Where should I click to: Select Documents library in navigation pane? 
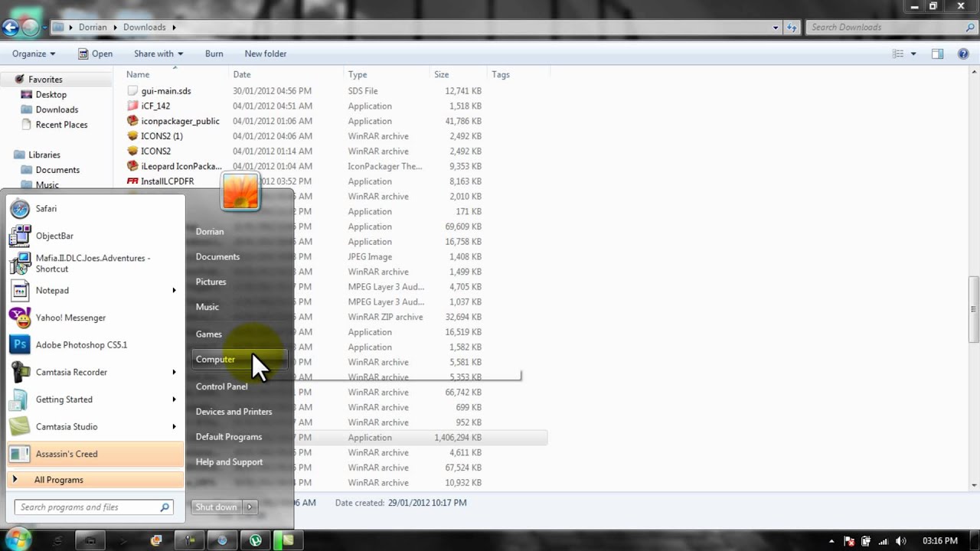point(57,170)
